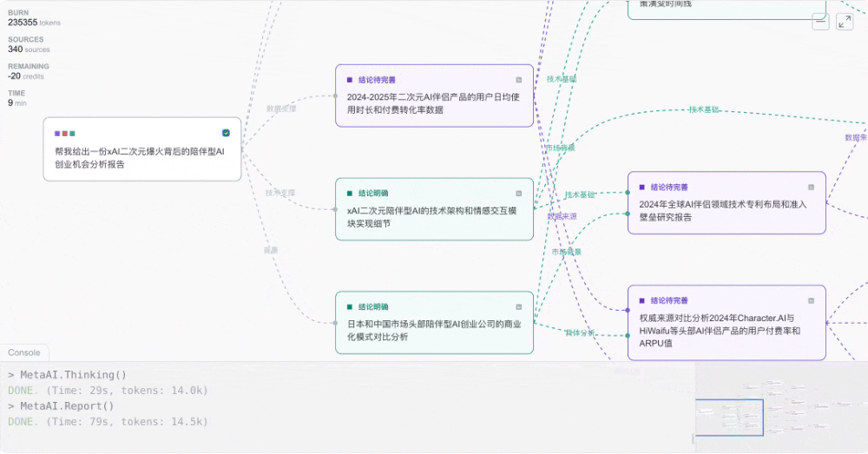Open the document icon on the Character.AI与HiWaifu node

[811, 300]
